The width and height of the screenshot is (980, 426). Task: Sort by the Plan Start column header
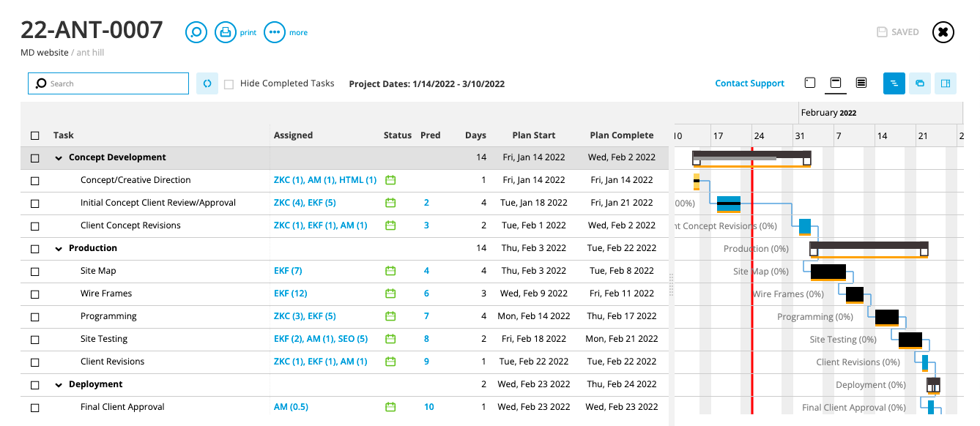tap(533, 135)
